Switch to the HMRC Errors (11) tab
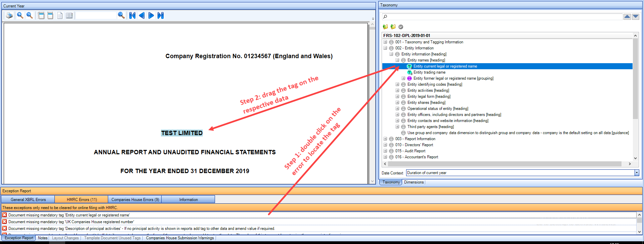644x244 pixels. pos(82,199)
